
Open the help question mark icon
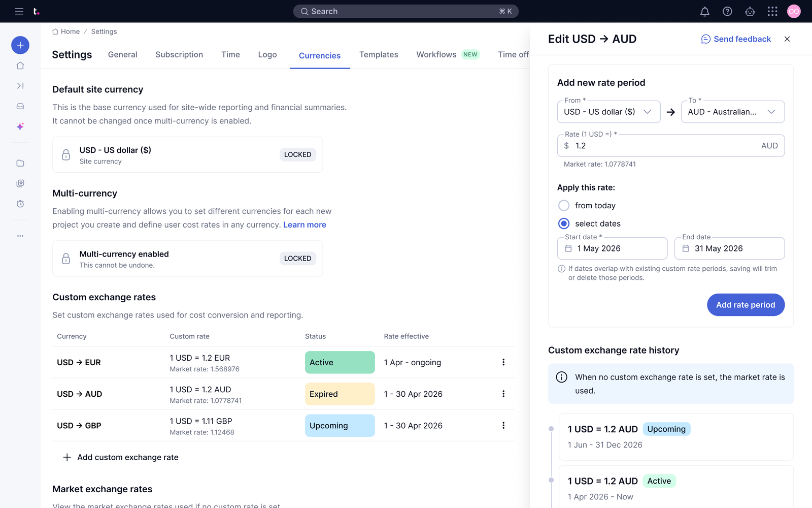pyautogui.click(x=727, y=11)
